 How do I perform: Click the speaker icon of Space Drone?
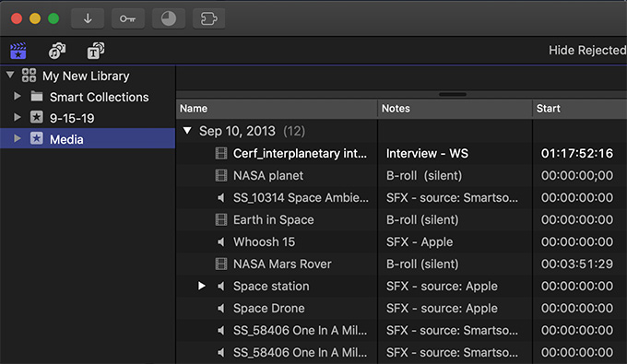click(221, 308)
